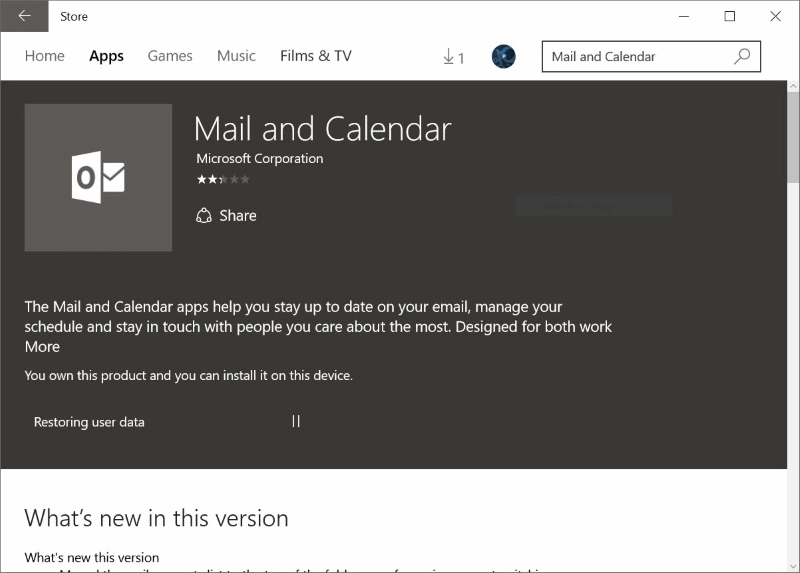Click the 'What's new in this version' heading
Screen dimensions: 800x573
pyautogui.click(x=157, y=518)
